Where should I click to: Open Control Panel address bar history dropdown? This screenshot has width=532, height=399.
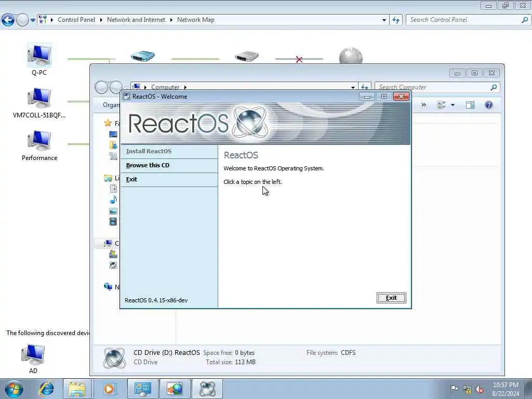384,20
